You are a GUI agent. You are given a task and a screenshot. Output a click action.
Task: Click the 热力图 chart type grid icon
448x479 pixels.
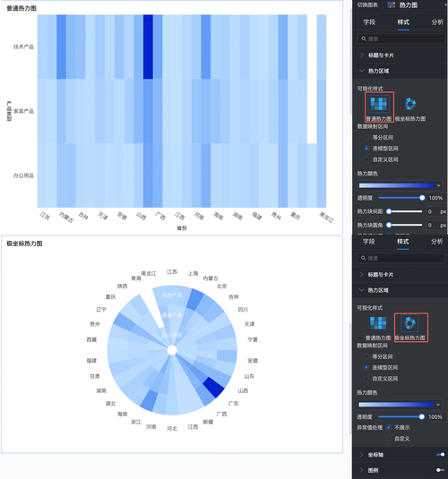[x=392, y=4]
